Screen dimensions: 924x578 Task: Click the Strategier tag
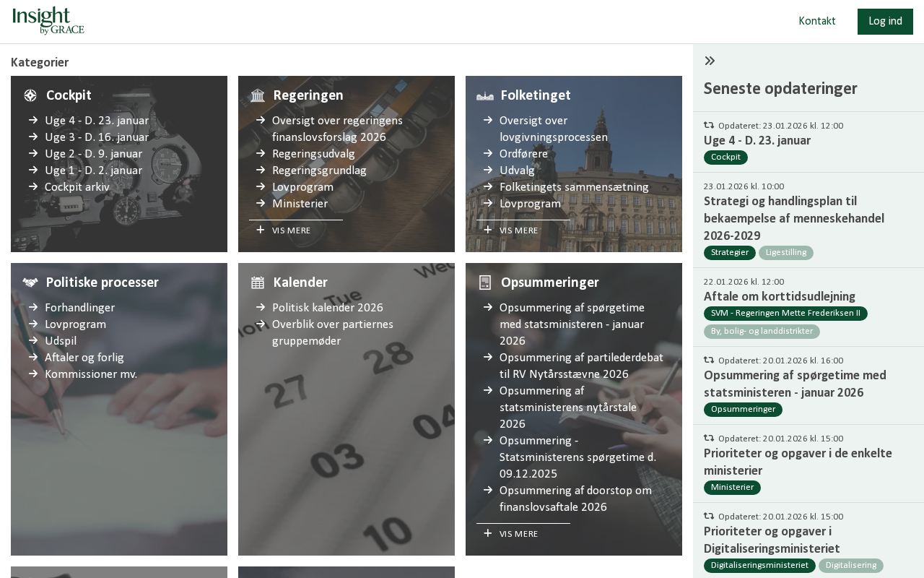pyautogui.click(x=730, y=253)
